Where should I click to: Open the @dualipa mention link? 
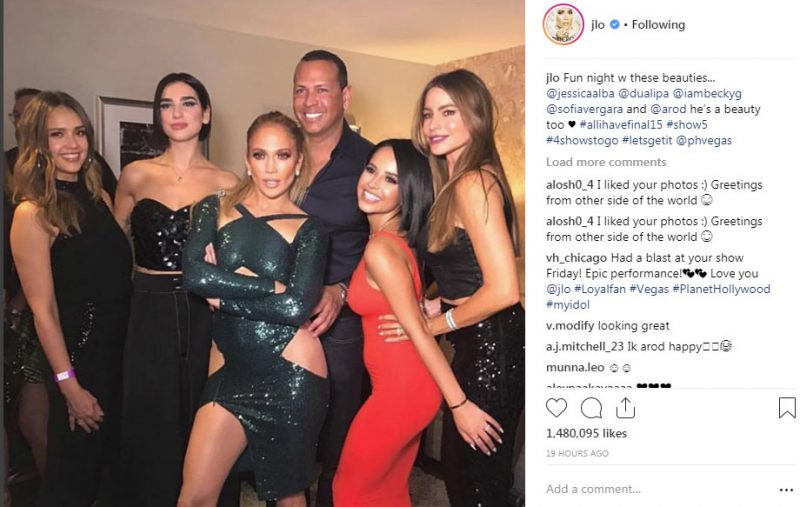[x=643, y=93]
